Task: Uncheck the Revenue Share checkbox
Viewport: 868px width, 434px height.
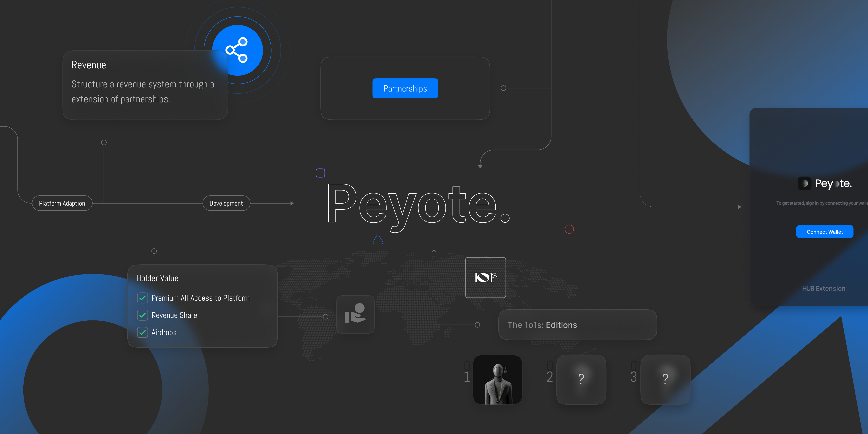Action: [x=143, y=315]
